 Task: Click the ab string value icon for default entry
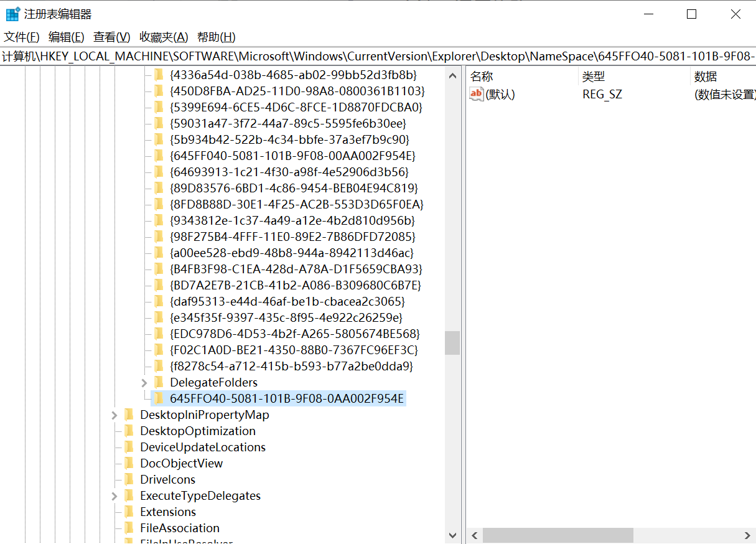476,95
